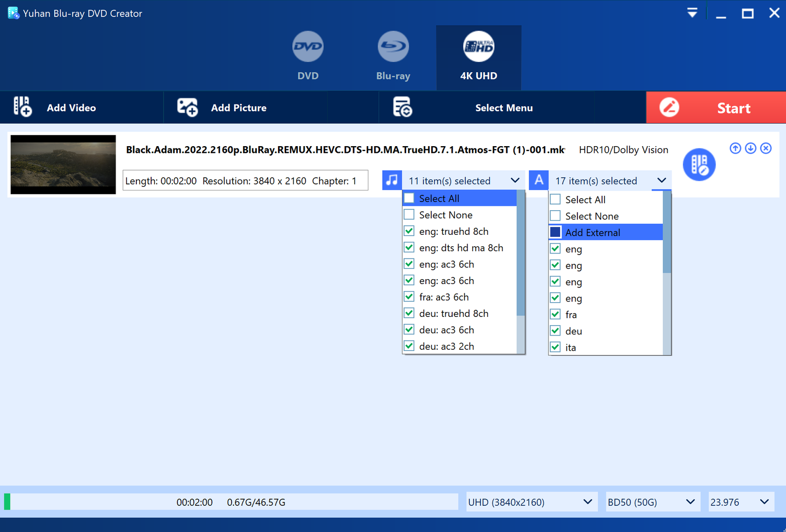The height and width of the screenshot is (532, 786).
Task: Uncheck the 'fra: ac3 6ch' audio track
Action: (x=409, y=297)
